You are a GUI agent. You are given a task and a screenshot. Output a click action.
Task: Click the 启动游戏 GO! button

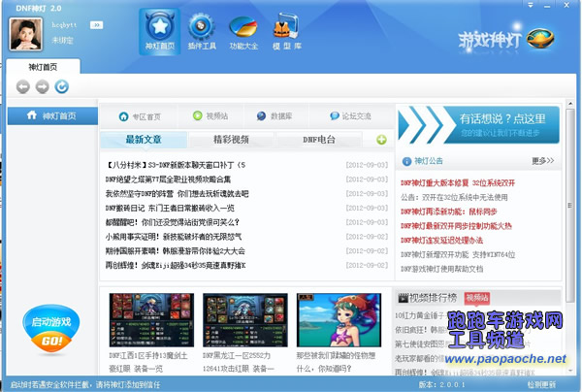[50, 329]
